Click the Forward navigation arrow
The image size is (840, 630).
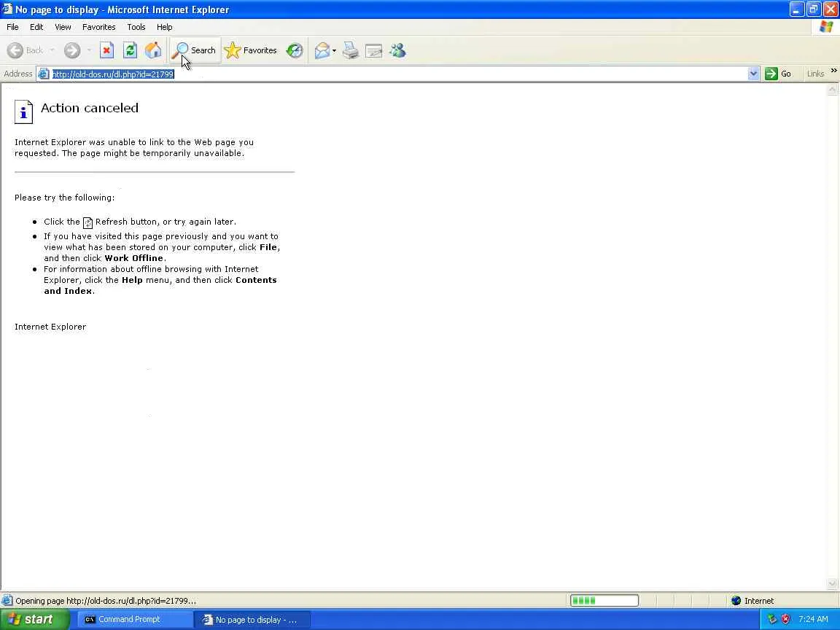coord(71,50)
